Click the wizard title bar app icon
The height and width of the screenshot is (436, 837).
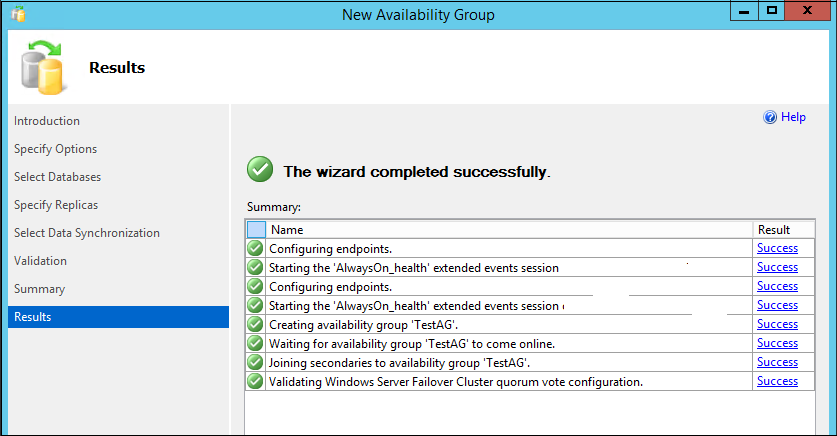click(x=20, y=14)
